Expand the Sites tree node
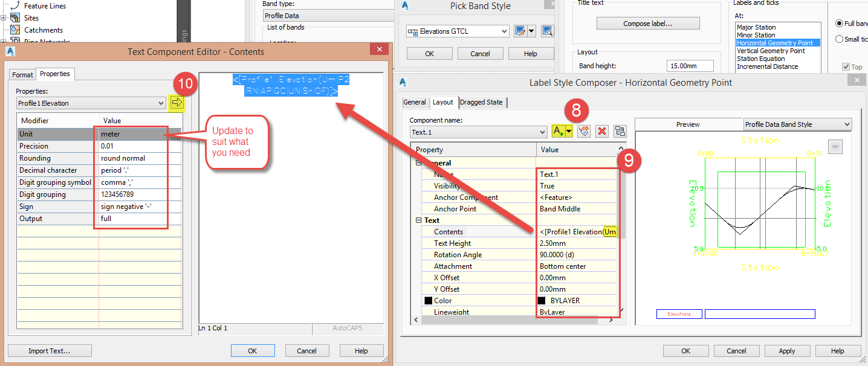868x366 pixels. click(3, 18)
